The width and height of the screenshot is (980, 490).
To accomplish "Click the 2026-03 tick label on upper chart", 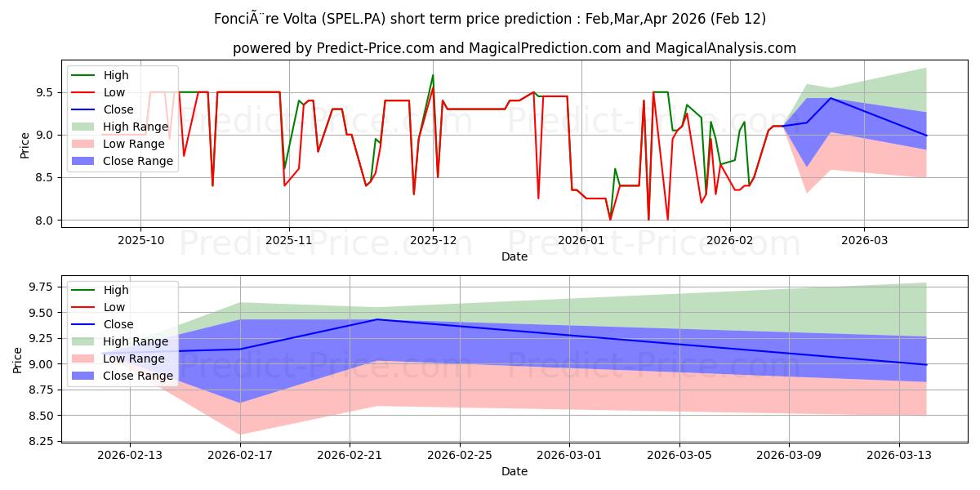I will tap(864, 241).
